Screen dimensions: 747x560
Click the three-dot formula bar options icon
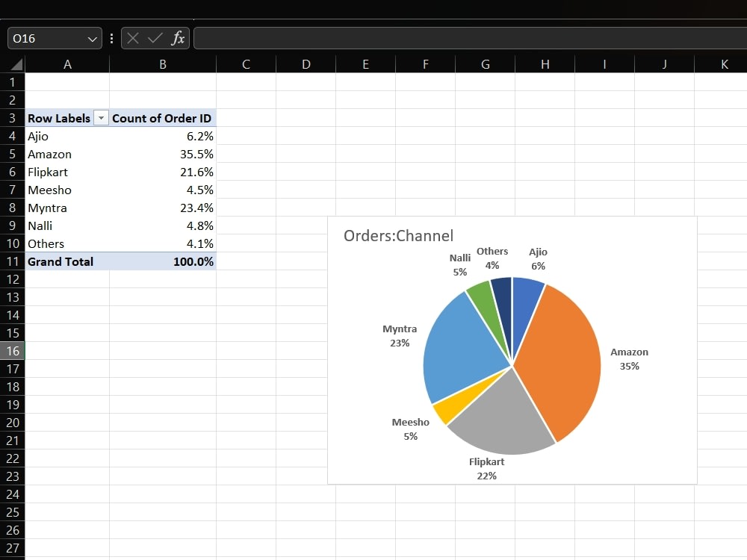point(111,38)
